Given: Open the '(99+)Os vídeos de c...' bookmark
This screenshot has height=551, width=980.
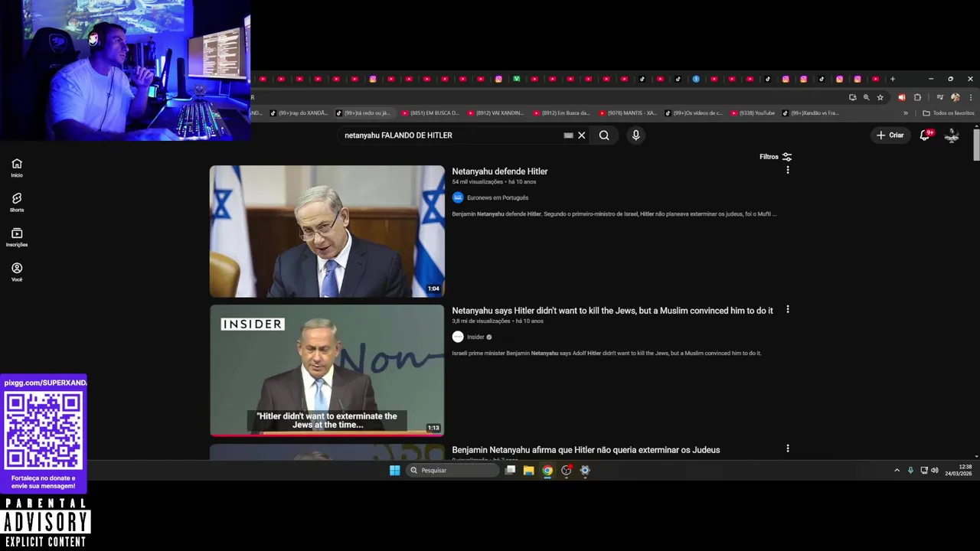Looking at the screenshot, I should click(x=694, y=113).
